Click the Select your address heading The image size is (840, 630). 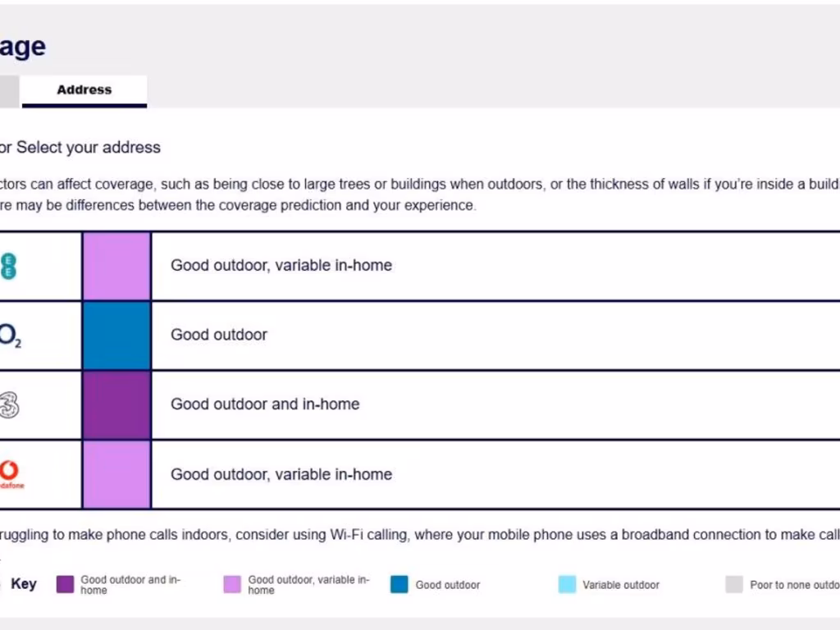82,148
